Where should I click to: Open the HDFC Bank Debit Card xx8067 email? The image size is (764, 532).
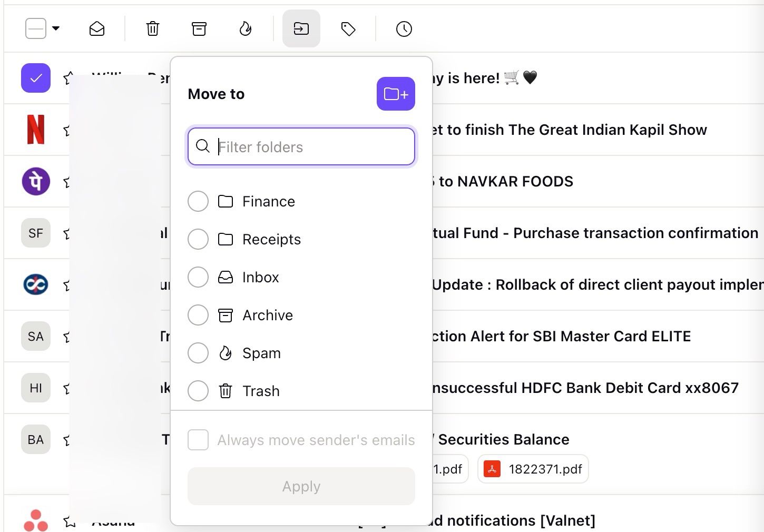coord(585,388)
